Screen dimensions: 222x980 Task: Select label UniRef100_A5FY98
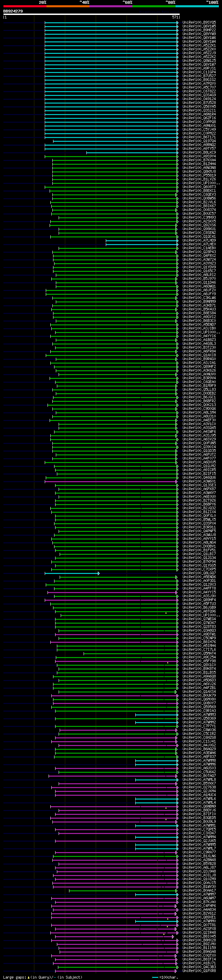coord(199,661)
